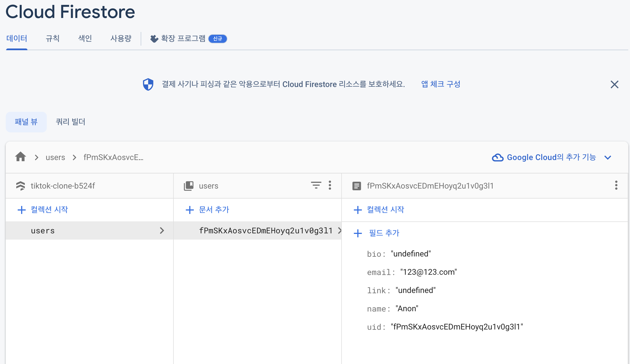Screen dimensions: 630x364
Task: Expand the users collection row chevron
Action: click(162, 230)
